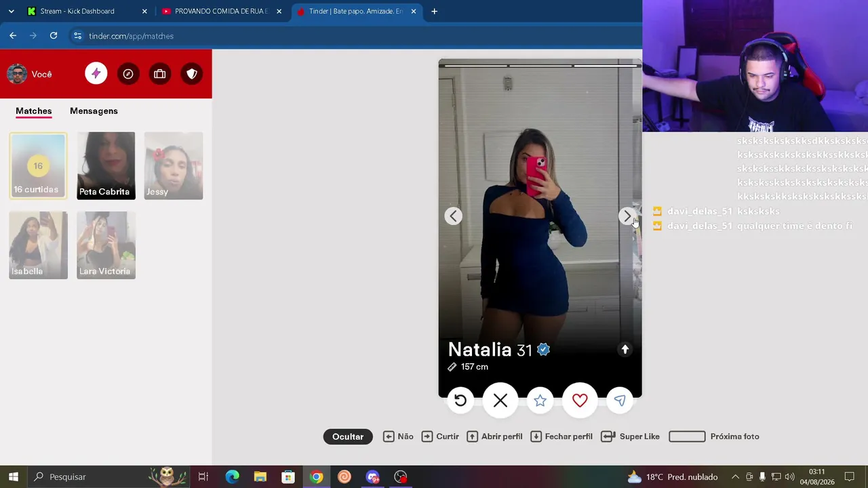This screenshot has width=868, height=488.
Task: Open the notification center icon
Action: point(849,476)
